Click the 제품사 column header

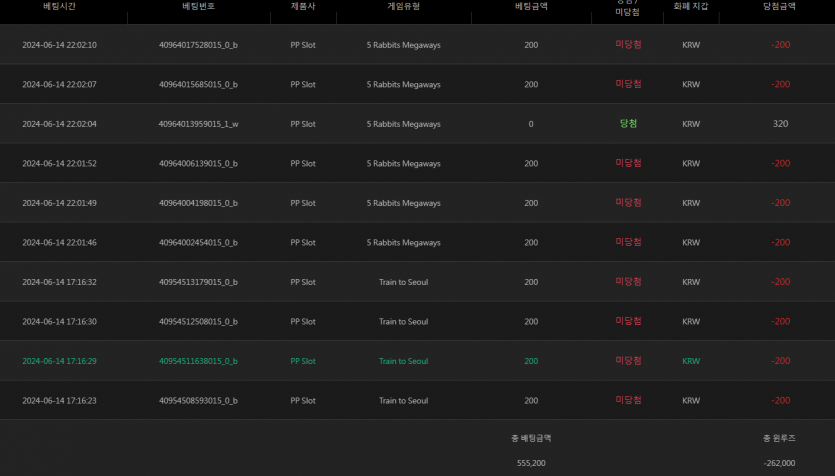[x=303, y=6]
